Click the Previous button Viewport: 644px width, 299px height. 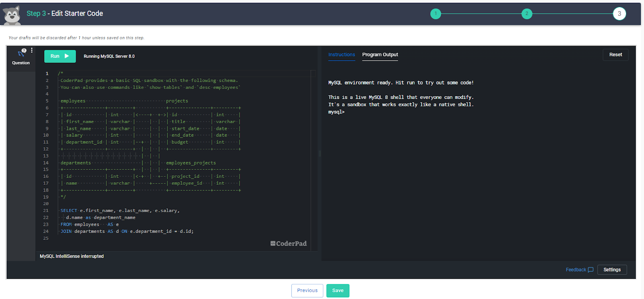[x=307, y=291]
